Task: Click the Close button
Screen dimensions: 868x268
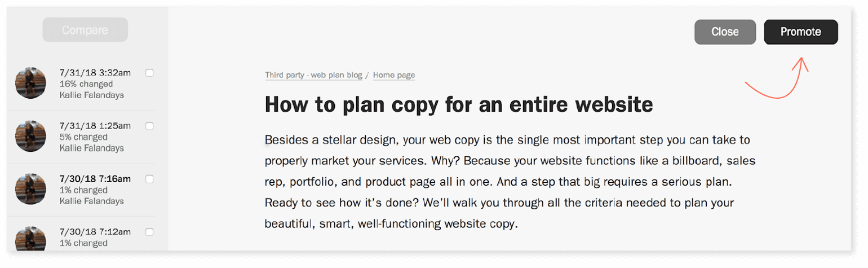Action: tap(725, 32)
